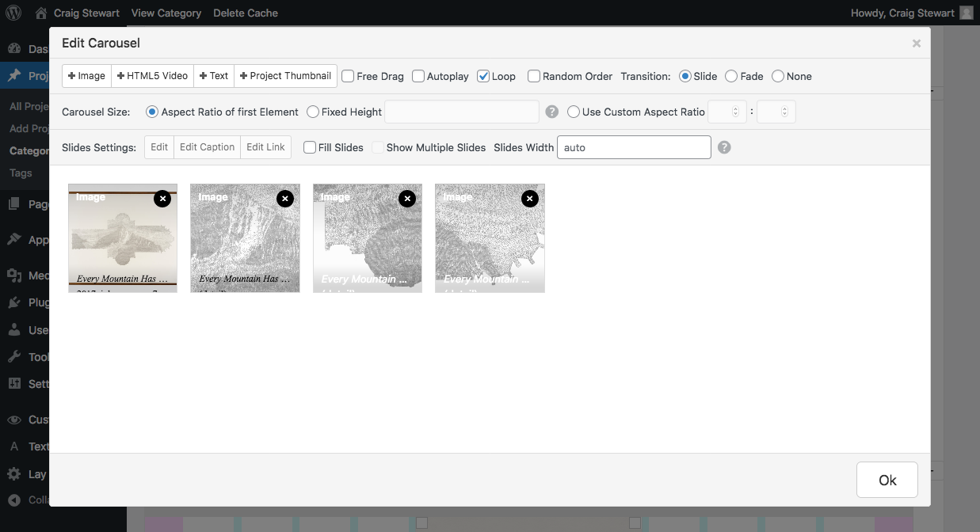Click the WordPress logo in admin bar

tap(12, 13)
